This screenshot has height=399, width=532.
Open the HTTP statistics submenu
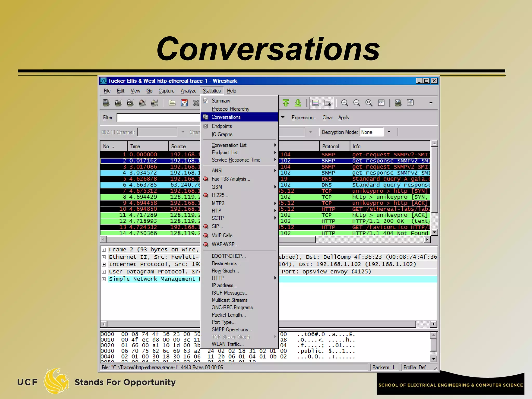point(239,278)
